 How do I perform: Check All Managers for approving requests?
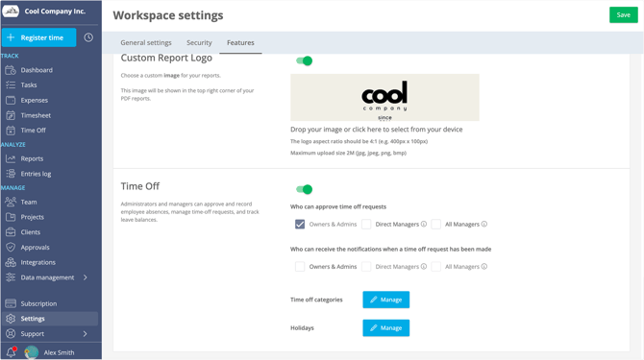pyautogui.click(x=436, y=225)
